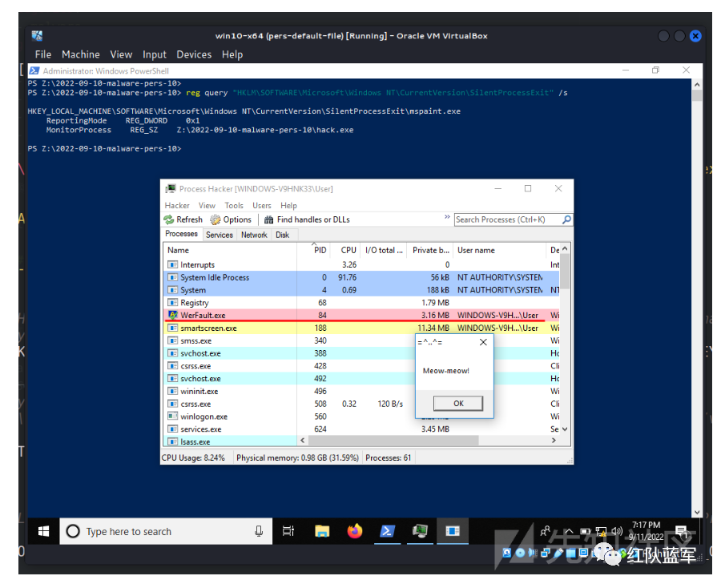Open Firefox from the taskbar
Image resolution: width=721 pixels, height=588 pixels.
355,531
